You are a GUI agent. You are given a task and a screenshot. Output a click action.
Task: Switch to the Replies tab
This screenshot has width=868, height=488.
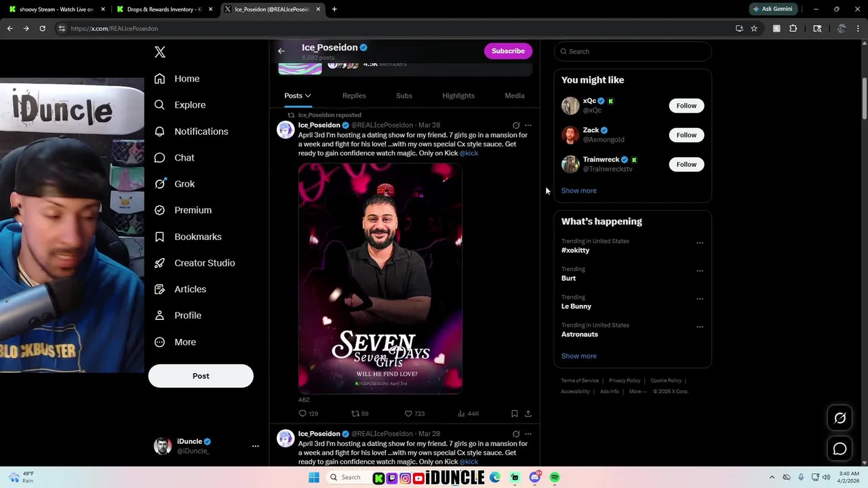tap(354, 96)
